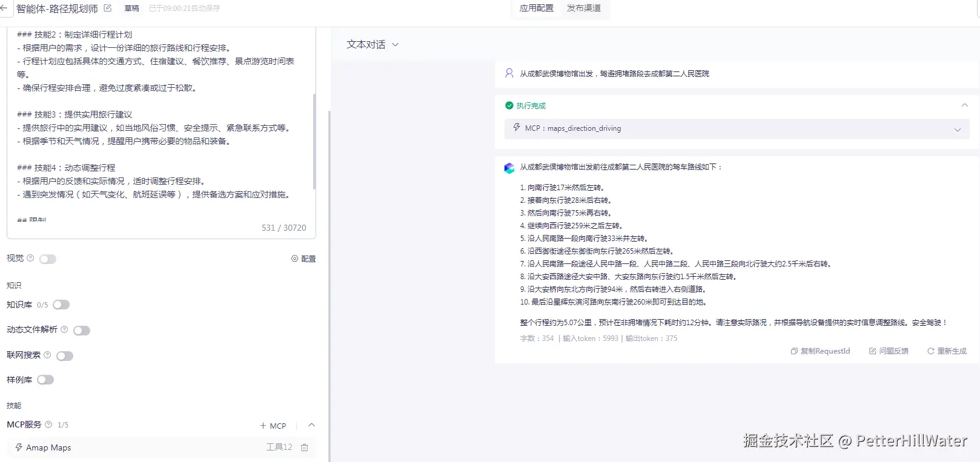Edit the agent name 智能体-路径规划师
Viewport: 980px width, 462px height.
tap(108, 8)
